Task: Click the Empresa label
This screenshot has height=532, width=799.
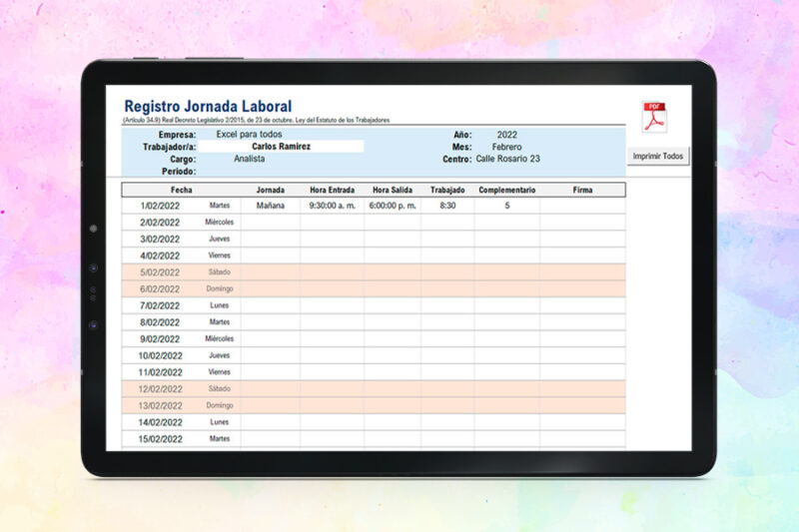Action: 178,135
